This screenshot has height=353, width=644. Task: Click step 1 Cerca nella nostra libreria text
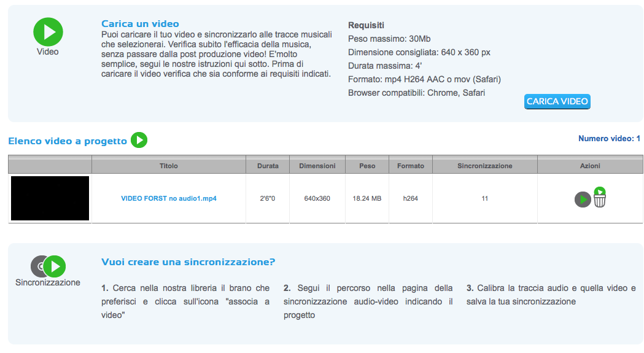click(x=185, y=301)
